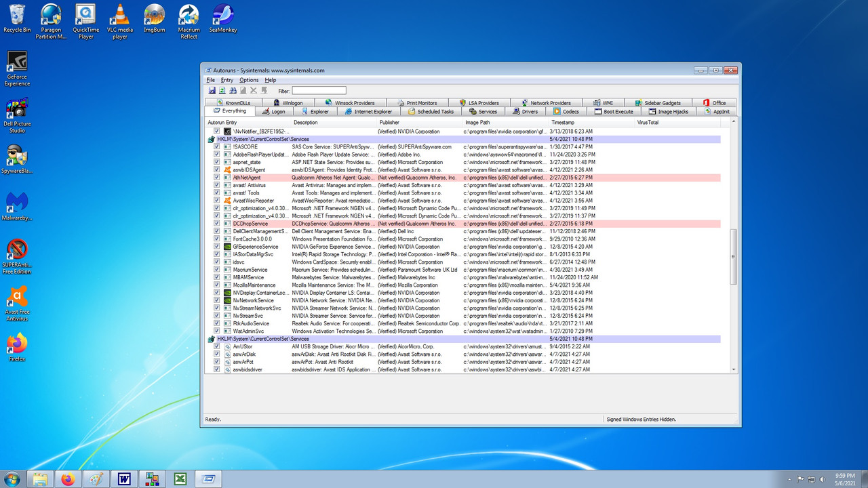The height and width of the screenshot is (488, 868).
Task: Uncheck the AdobeFlashPlayerUpdate service entry
Action: tap(217, 155)
